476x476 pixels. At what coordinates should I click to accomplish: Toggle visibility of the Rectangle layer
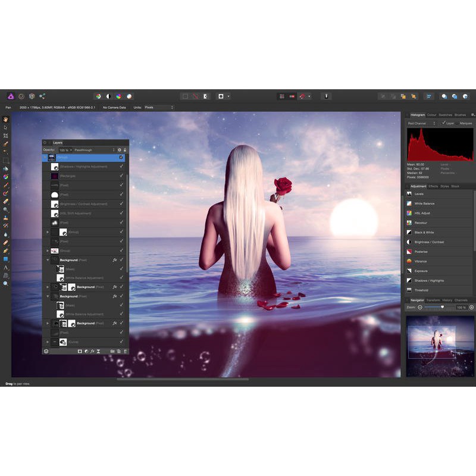[121, 176]
